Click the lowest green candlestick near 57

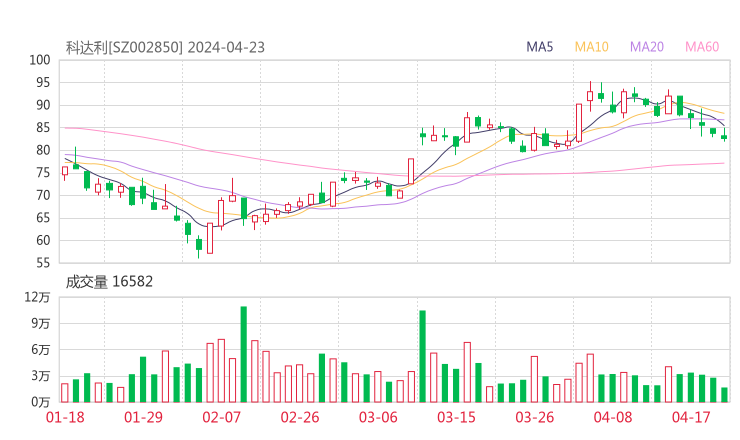coord(199,245)
